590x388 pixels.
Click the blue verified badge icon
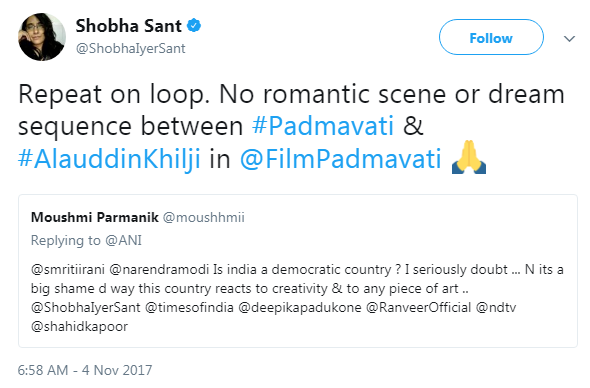194,26
